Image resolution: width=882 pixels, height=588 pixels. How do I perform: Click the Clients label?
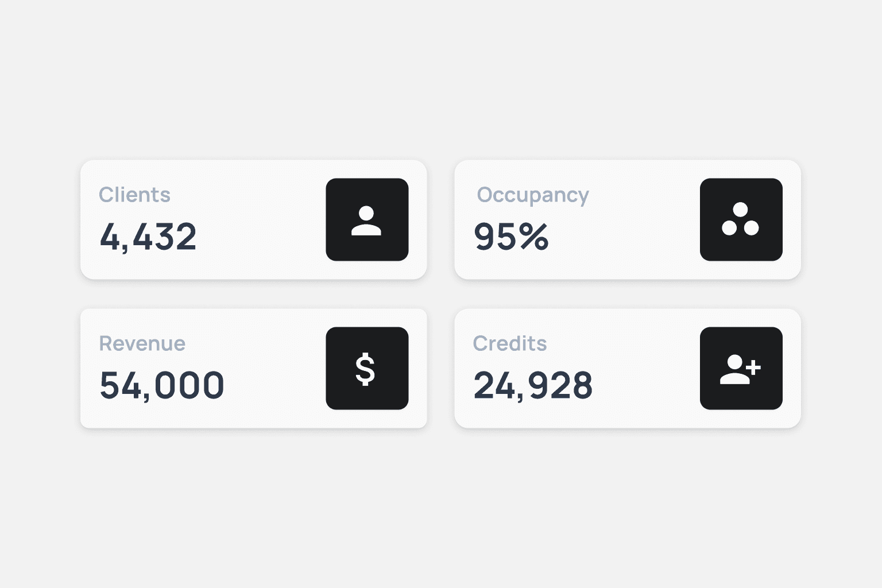click(x=134, y=195)
